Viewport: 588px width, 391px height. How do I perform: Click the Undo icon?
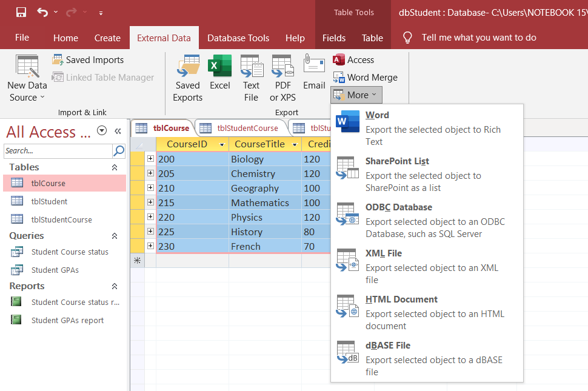click(42, 12)
